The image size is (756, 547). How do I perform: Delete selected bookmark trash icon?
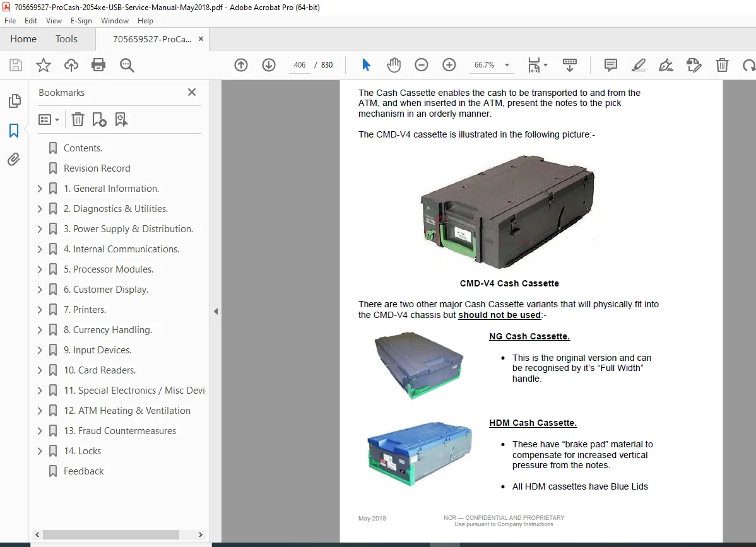click(78, 119)
